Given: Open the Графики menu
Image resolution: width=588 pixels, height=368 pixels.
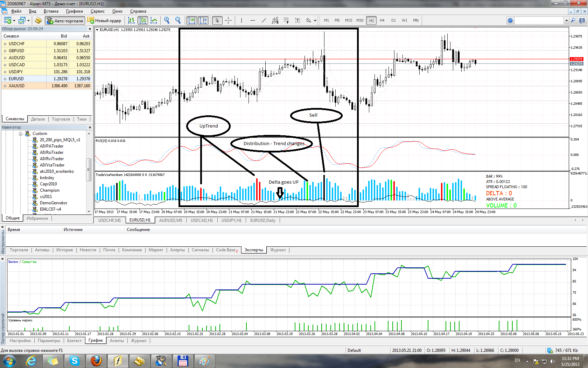Looking at the screenshot, I should [x=75, y=11].
